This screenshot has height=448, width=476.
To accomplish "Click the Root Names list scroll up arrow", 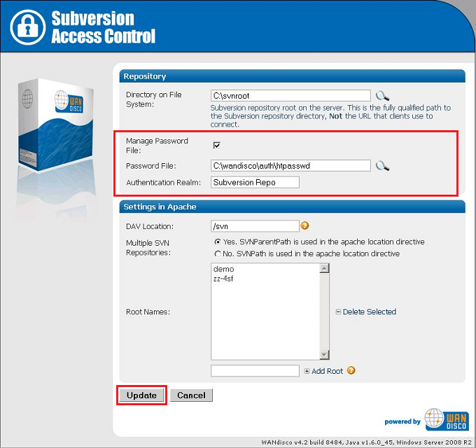I will [x=324, y=268].
